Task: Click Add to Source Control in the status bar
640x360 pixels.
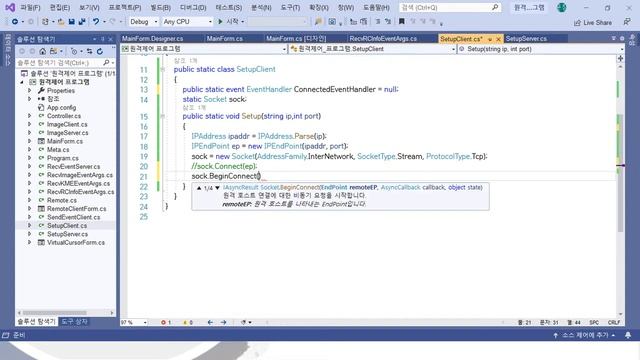Action: pos(584,335)
